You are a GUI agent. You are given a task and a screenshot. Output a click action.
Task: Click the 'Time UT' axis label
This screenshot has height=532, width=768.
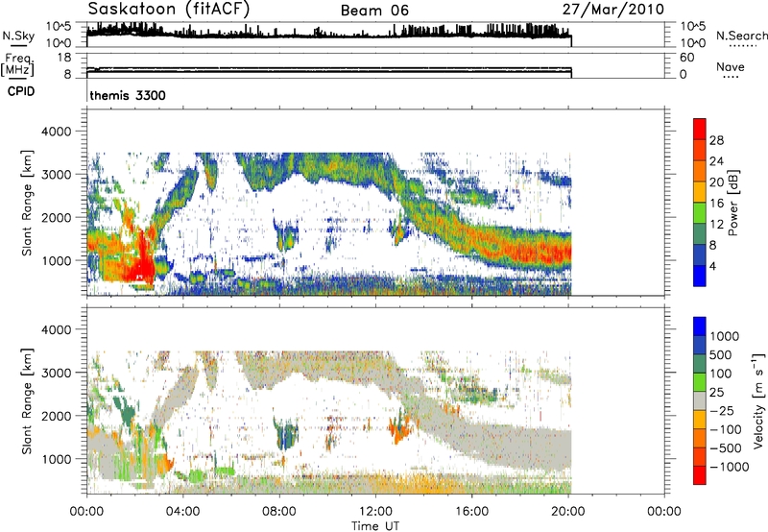point(375,526)
